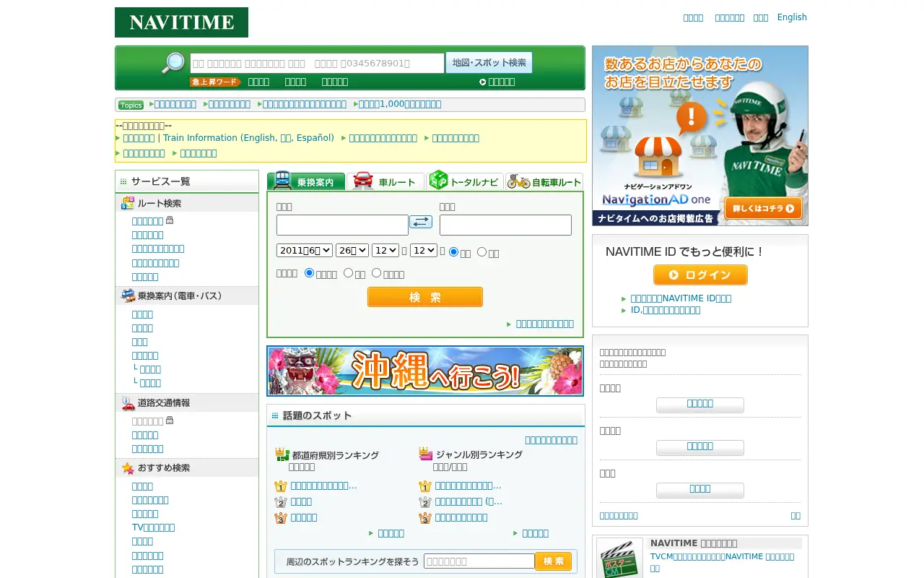The height and width of the screenshot is (578, 924).
Task: Click the pink ジャンル別ランキング crown icon
Action: pos(426,454)
